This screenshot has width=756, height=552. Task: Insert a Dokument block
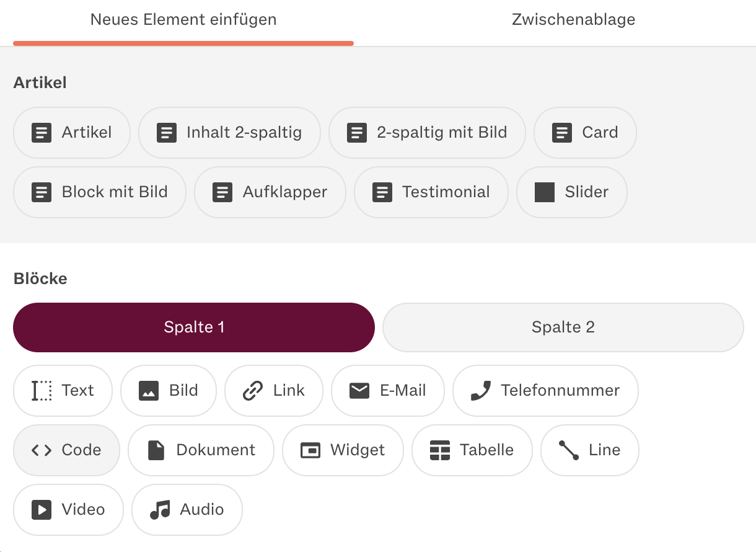click(x=201, y=450)
